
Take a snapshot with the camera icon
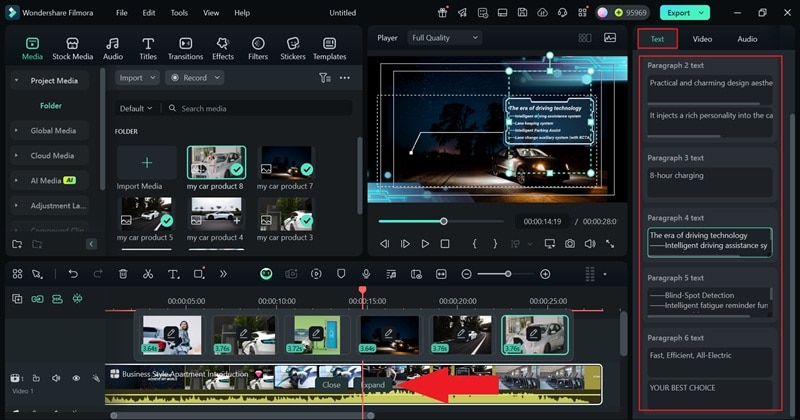[x=569, y=244]
